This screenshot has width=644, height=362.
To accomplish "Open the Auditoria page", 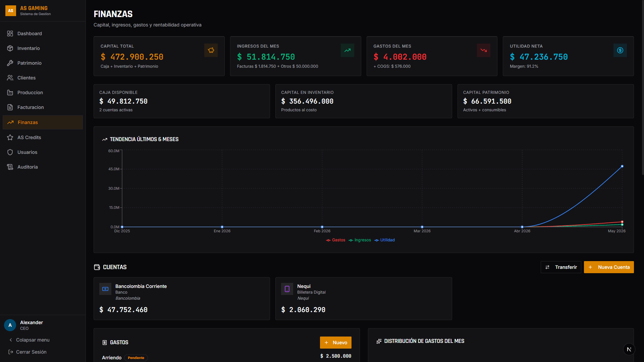I will (43, 167).
